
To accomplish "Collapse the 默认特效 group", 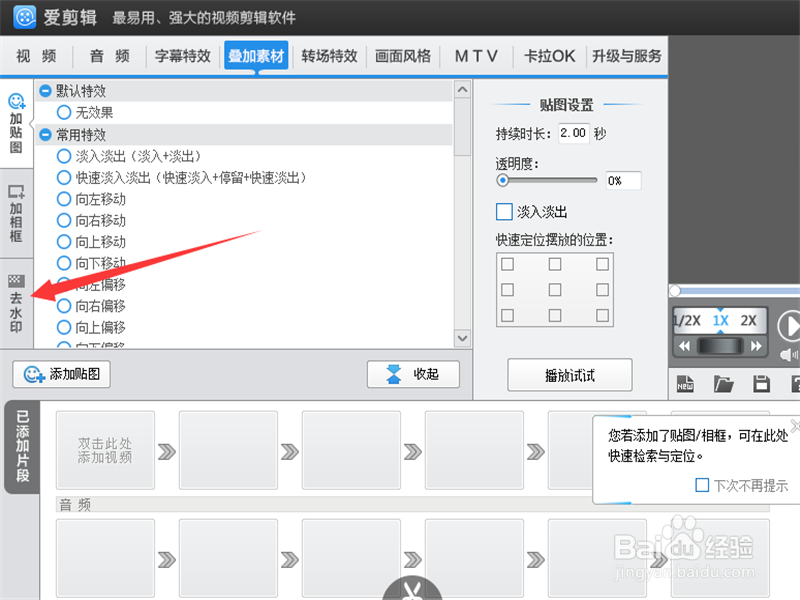I will click(45, 91).
